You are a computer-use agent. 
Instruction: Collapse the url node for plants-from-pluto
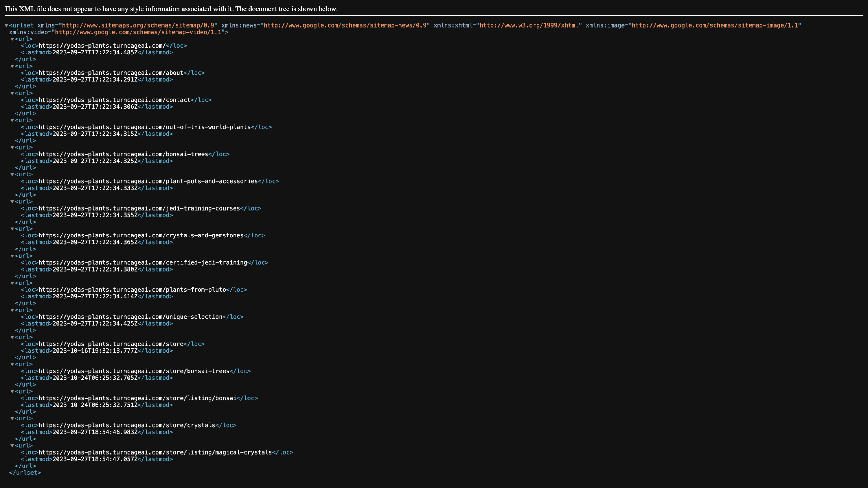click(12, 283)
